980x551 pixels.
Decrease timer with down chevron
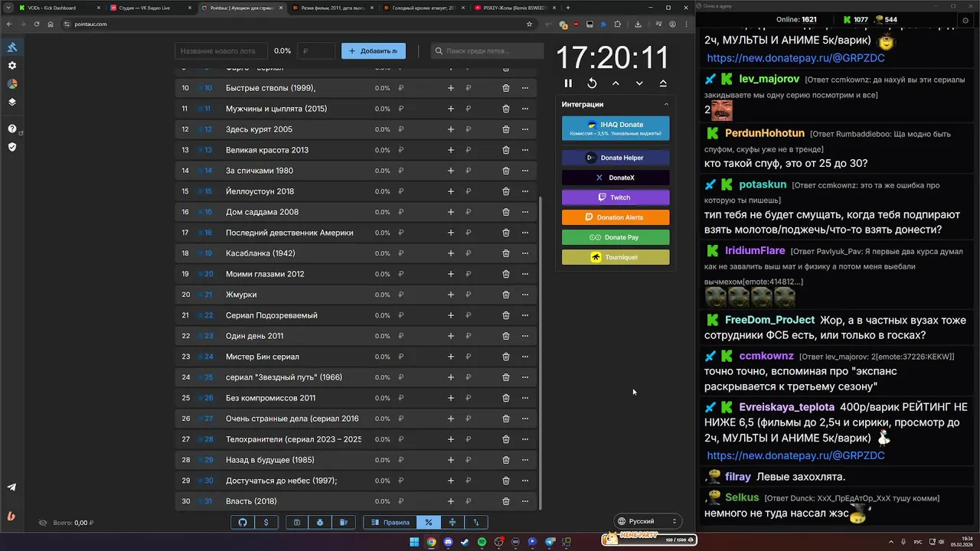[639, 83]
